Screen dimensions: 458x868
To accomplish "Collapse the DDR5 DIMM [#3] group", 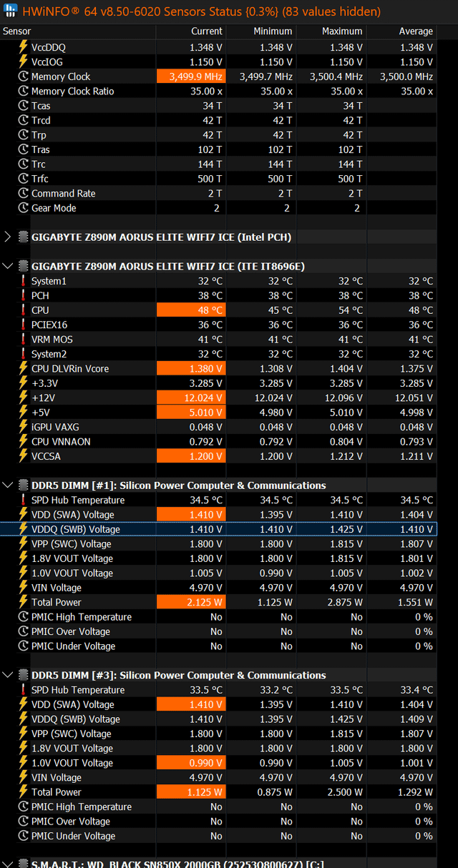I will 8,675.
